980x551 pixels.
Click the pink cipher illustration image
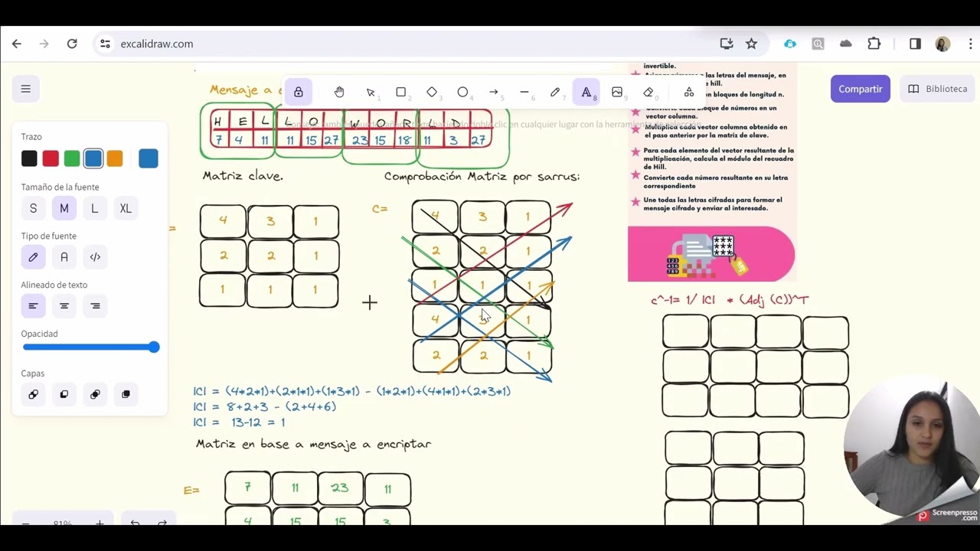coord(711,254)
